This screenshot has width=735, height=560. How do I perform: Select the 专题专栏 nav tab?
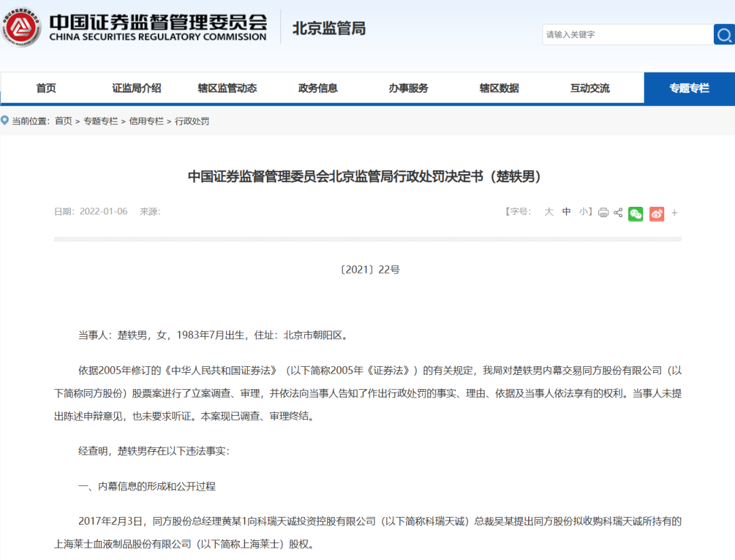point(689,88)
